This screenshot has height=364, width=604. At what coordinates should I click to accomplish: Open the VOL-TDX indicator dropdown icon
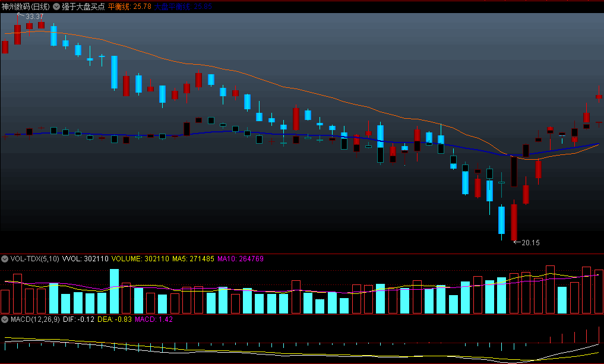click(x=5, y=259)
